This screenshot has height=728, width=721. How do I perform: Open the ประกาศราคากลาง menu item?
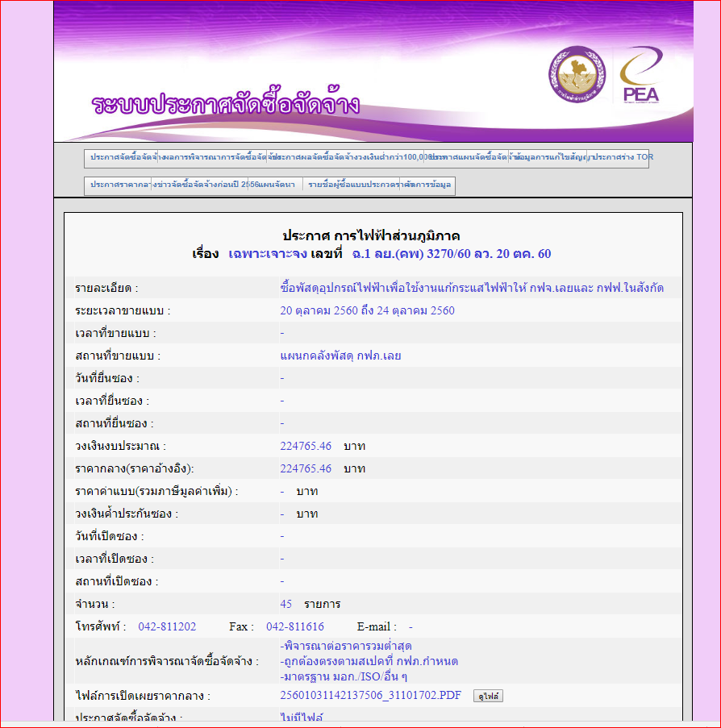point(118,185)
